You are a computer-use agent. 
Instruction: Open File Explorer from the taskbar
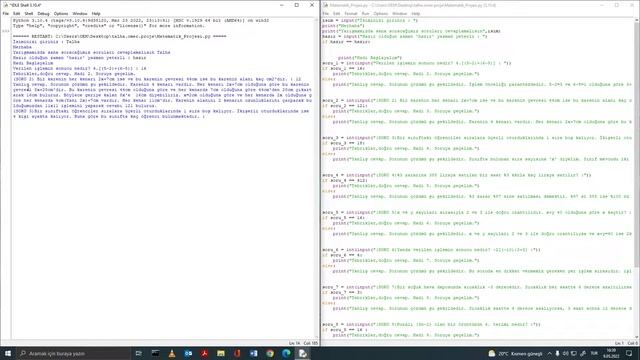221,353
